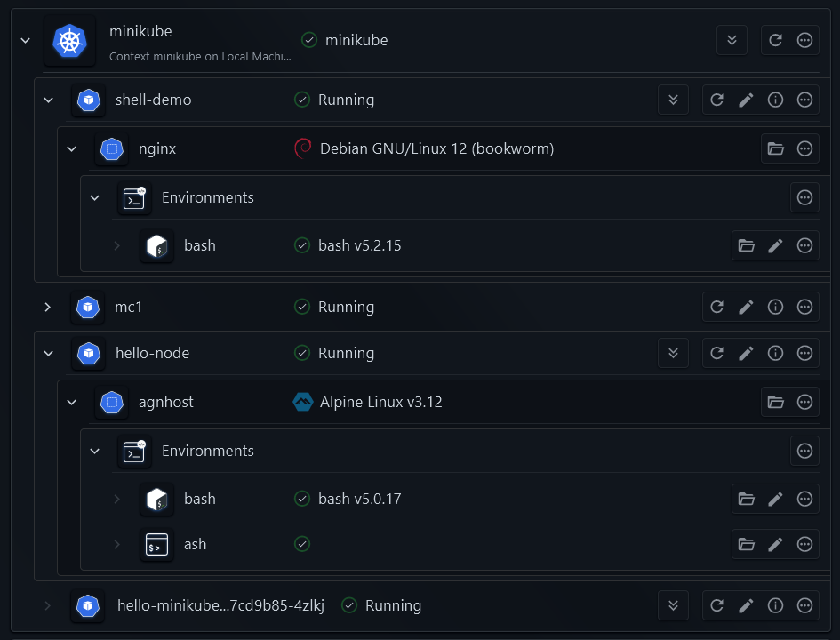Open options menu on agnhost Environments row
Viewport: 840px width, 640px height.
(x=804, y=451)
